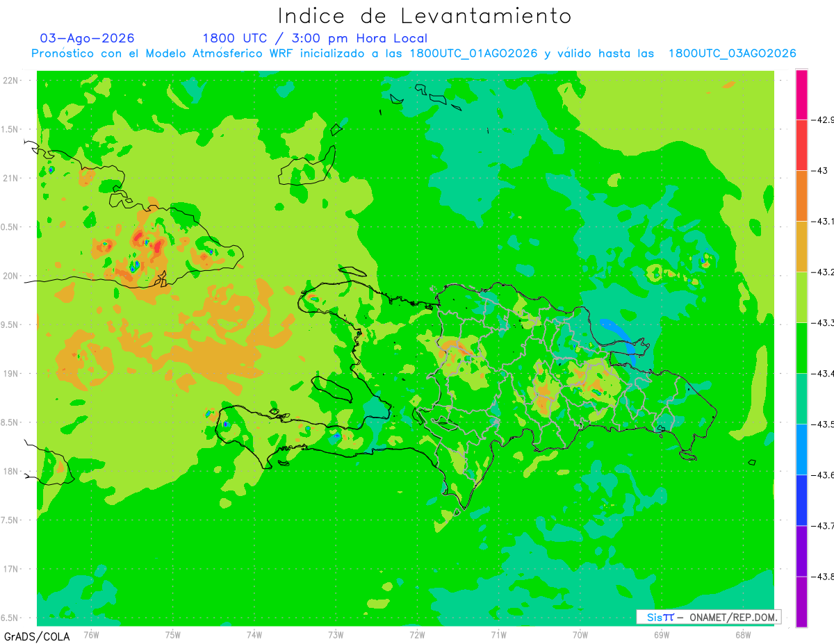834x644 pixels.
Task: Click the legend value "-43.1"
Action: 823,222
